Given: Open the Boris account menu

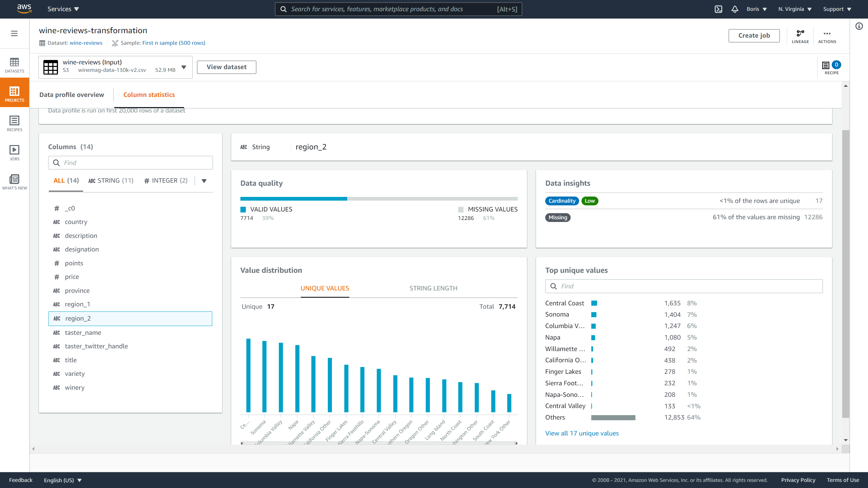Looking at the screenshot, I should [x=756, y=9].
